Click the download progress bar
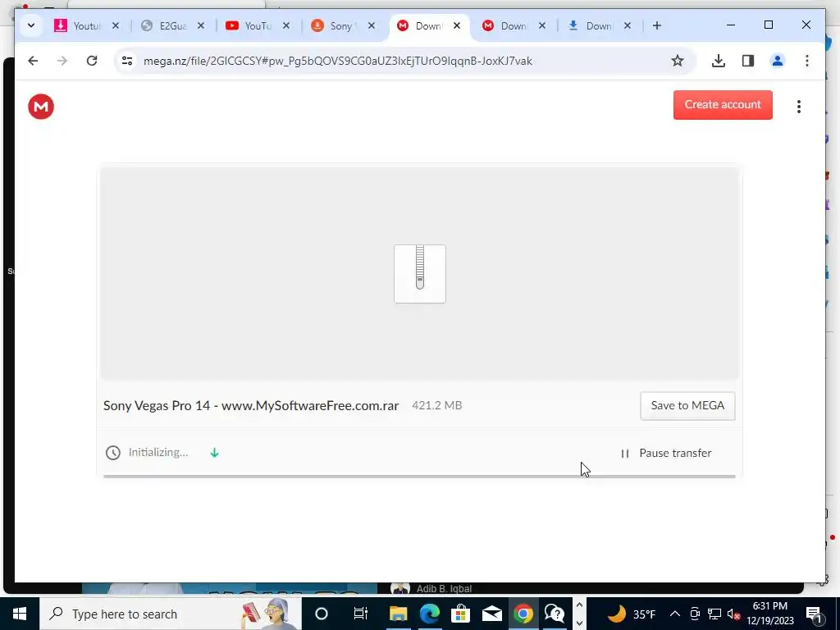The image size is (840, 630). [419, 476]
